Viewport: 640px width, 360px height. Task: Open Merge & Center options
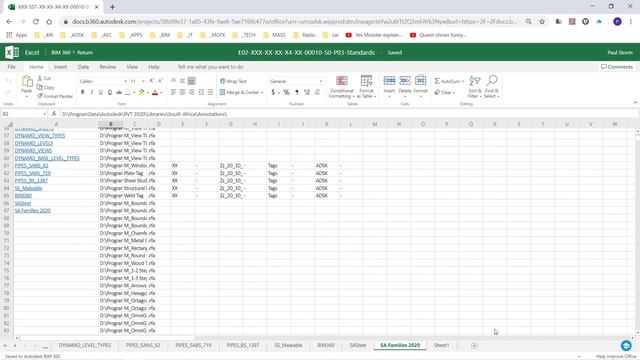(241, 92)
